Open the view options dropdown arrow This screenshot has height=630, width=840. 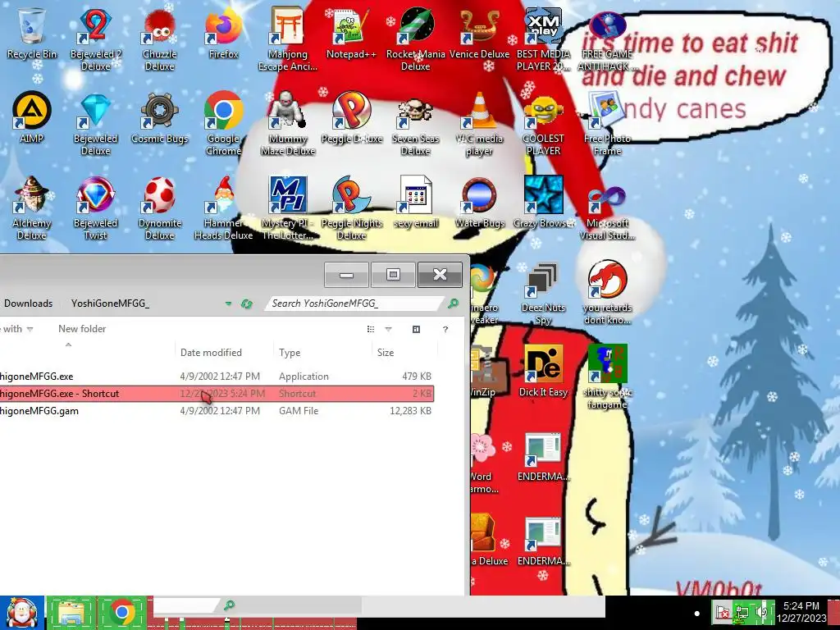pos(388,329)
